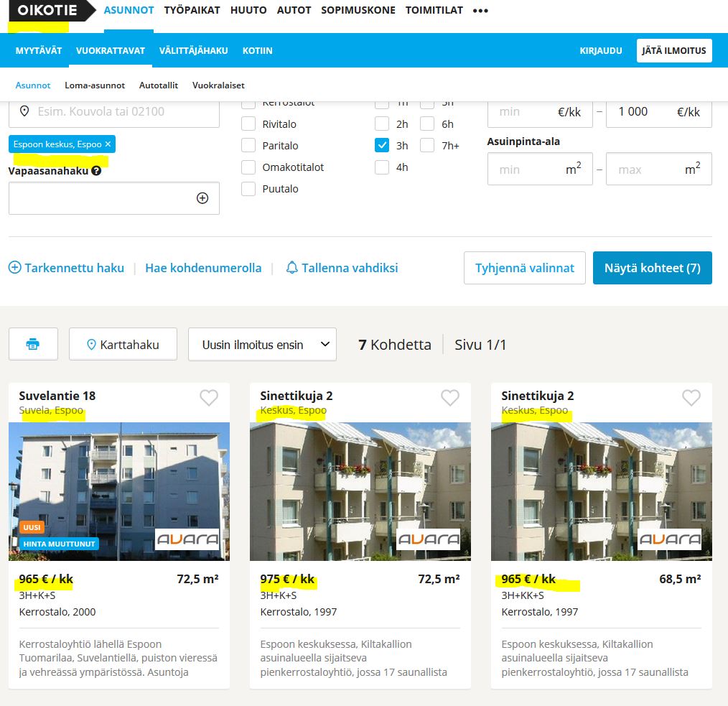This screenshot has height=706, width=728.
Task: Open the Suvelantie 18 listing photo
Action: (x=119, y=491)
